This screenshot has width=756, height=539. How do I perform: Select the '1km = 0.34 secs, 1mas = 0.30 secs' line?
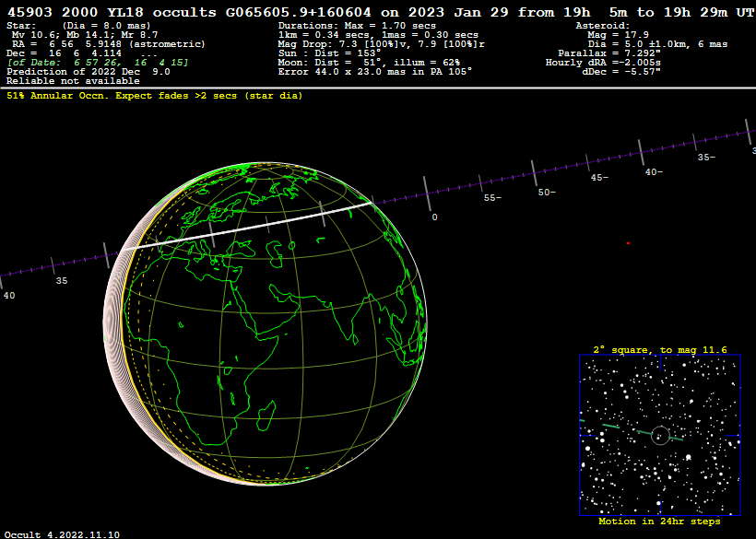click(379, 35)
